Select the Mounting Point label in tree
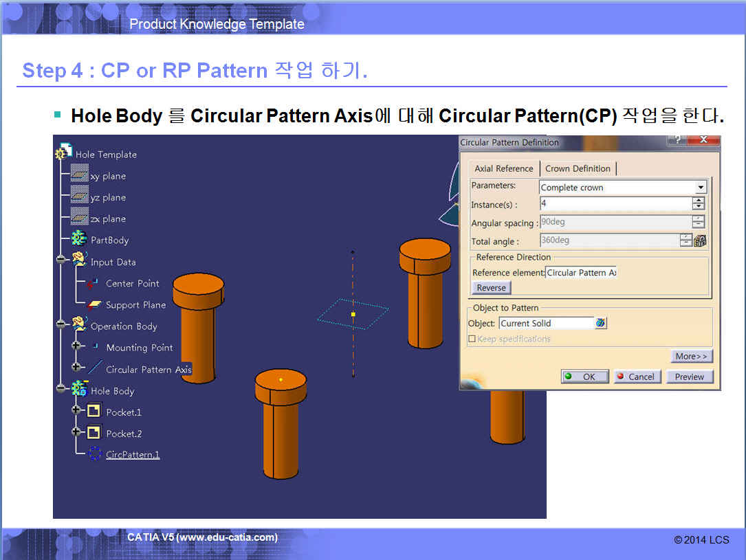Image resolution: width=746 pixels, height=560 pixels. coord(140,348)
